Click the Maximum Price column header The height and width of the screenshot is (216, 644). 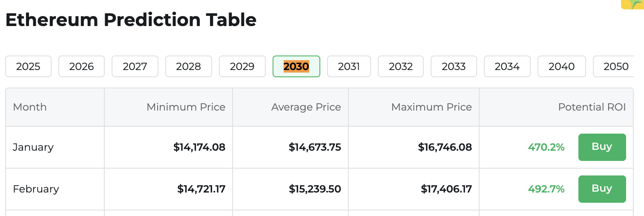coord(431,107)
